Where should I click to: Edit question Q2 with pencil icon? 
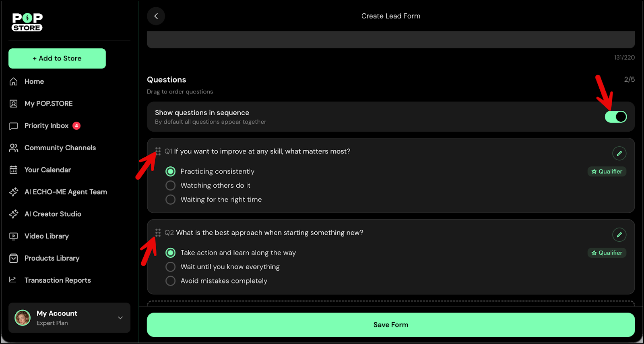pos(619,234)
